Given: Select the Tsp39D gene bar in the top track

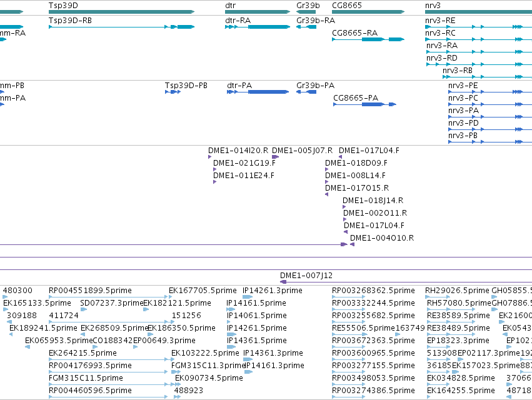Looking at the screenshot, I should (x=121, y=12).
